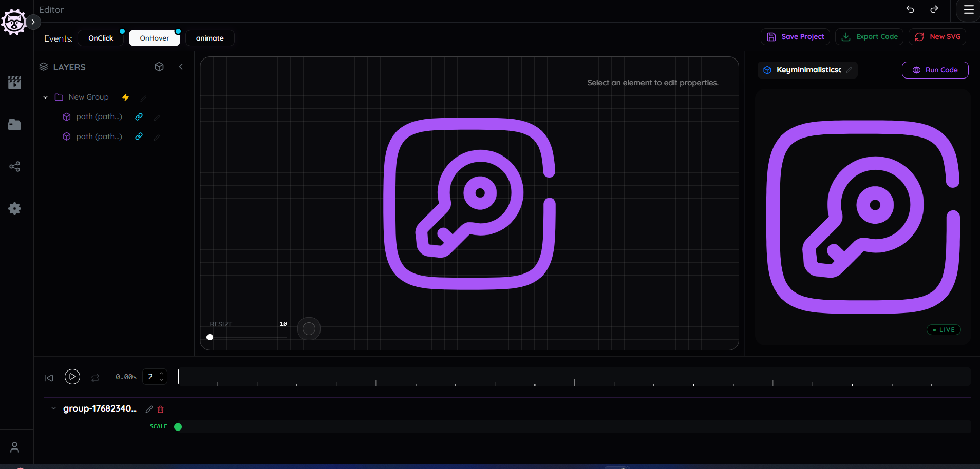Toggle the SCALE keyframe indicator
980x469 pixels.
178,426
